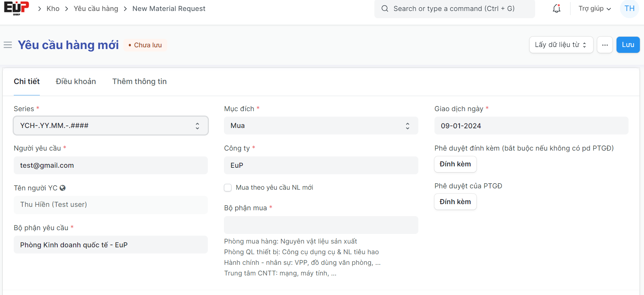This screenshot has width=644, height=295.
Task: Click the Giao dịch ngày date field
Action: pos(531,126)
